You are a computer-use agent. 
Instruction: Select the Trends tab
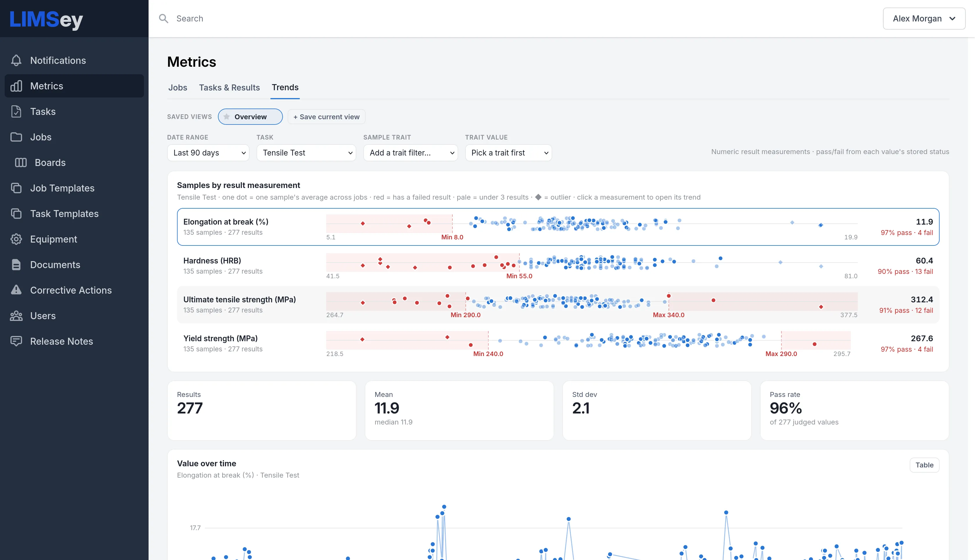click(285, 88)
